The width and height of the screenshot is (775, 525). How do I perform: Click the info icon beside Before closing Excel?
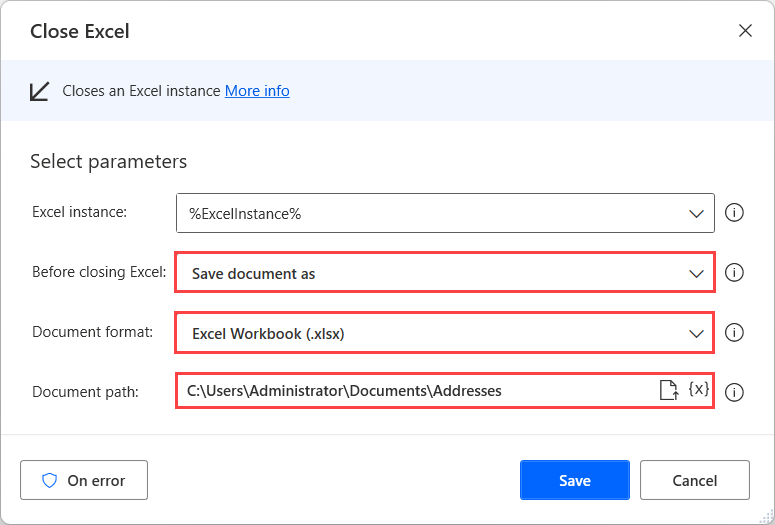pos(734,273)
